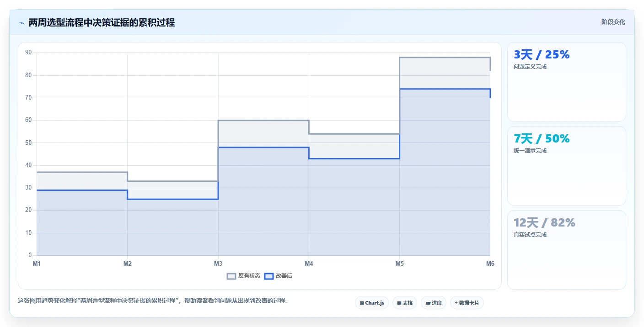Click the M1 axis label
The image size is (644, 327).
(37, 264)
